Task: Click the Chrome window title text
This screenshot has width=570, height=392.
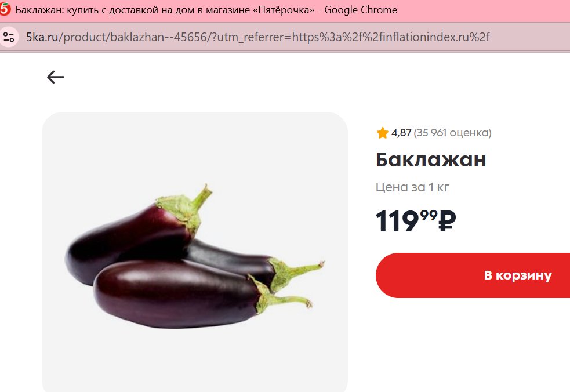Action: pyautogui.click(x=206, y=10)
